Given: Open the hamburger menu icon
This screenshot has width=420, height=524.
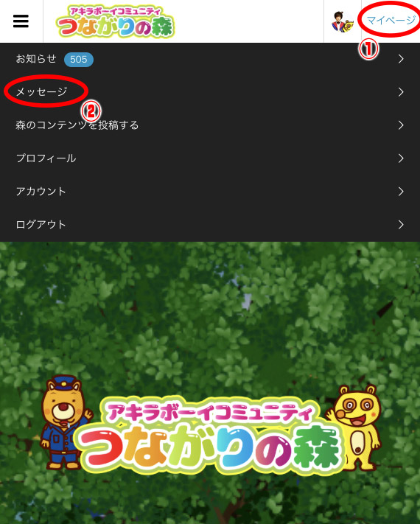Looking at the screenshot, I should (x=21, y=21).
